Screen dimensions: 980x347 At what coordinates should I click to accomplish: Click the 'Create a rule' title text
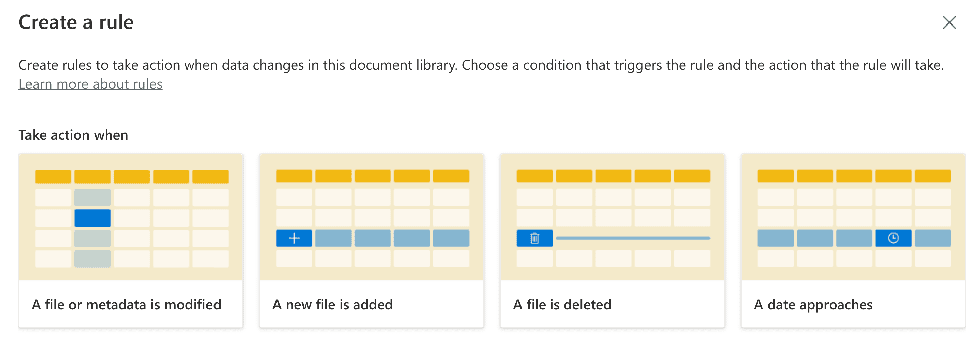(76, 22)
